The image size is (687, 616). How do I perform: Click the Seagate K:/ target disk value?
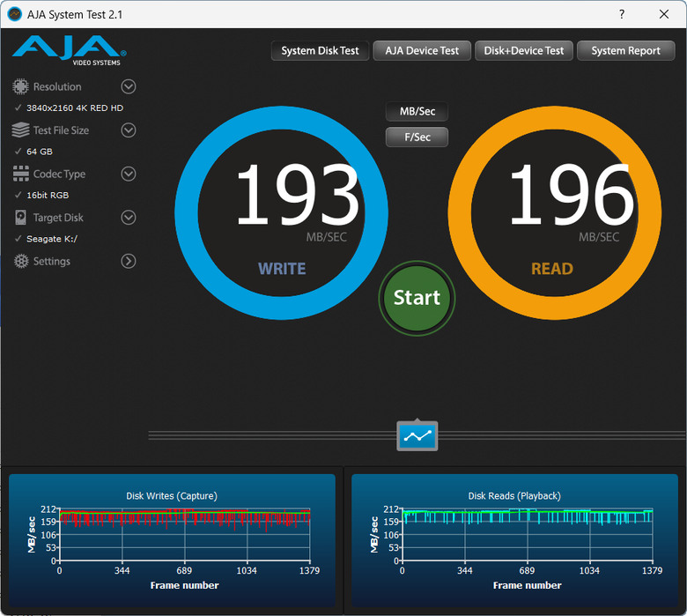tap(52, 239)
